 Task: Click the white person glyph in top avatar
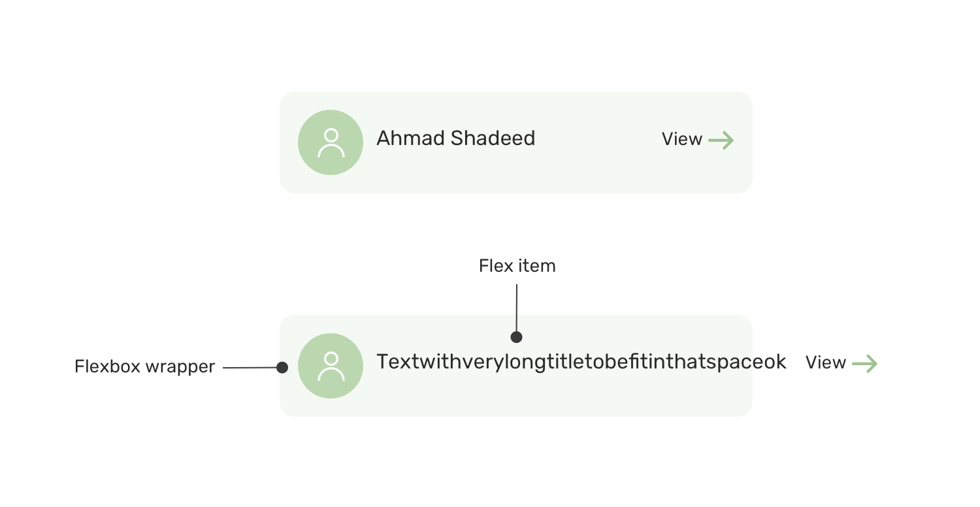(x=331, y=143)
